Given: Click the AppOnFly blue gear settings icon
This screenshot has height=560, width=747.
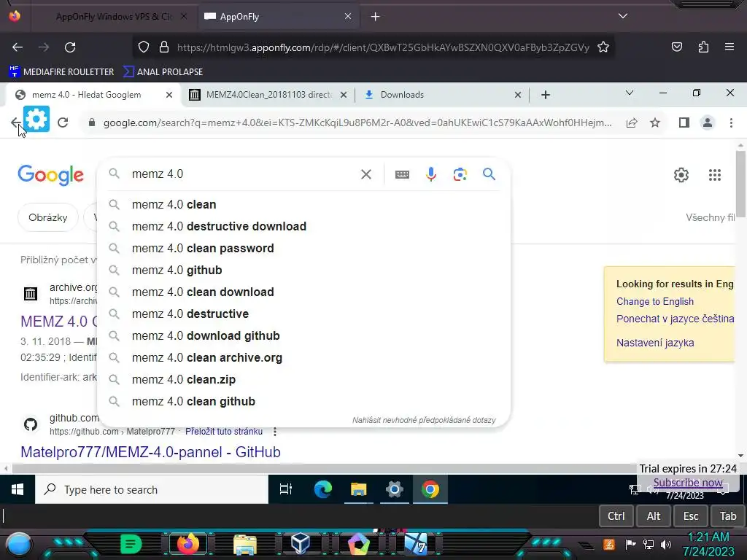Looking at the screenshot, I should point(36,119).
